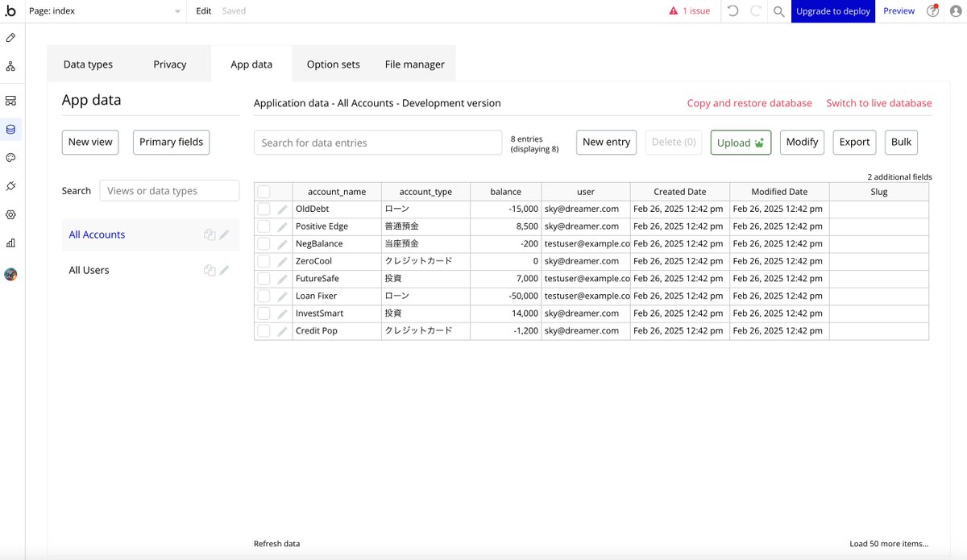Edit the NegBalance entry with pencil icon
This screenshot has width=967, height=560.
pos(282,244)
